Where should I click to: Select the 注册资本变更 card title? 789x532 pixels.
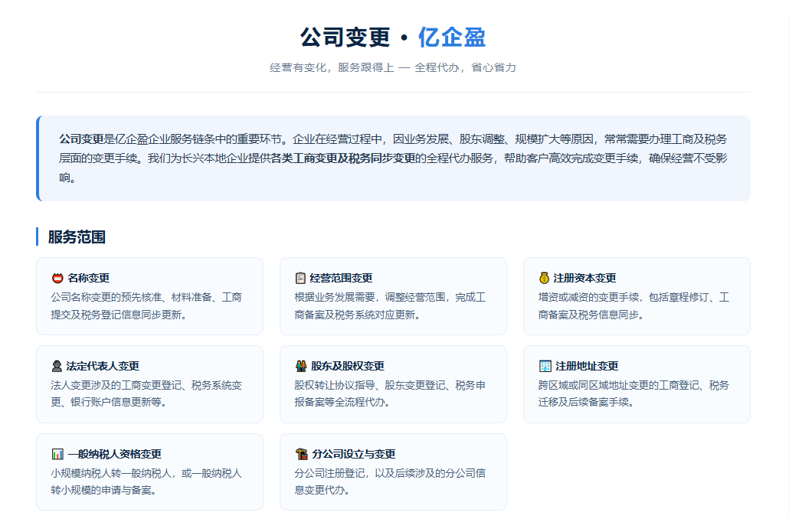click(x=584, y=278)
